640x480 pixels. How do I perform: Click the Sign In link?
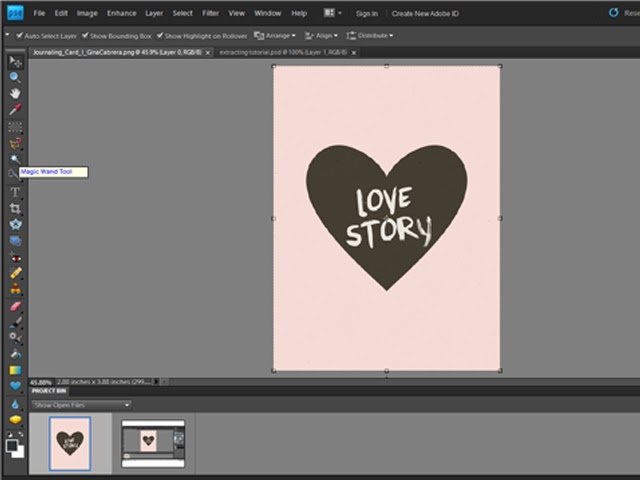click(x=367, y=13)
